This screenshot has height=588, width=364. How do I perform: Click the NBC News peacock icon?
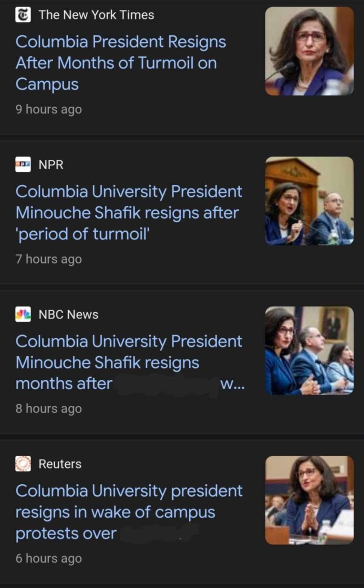[23, 314]
